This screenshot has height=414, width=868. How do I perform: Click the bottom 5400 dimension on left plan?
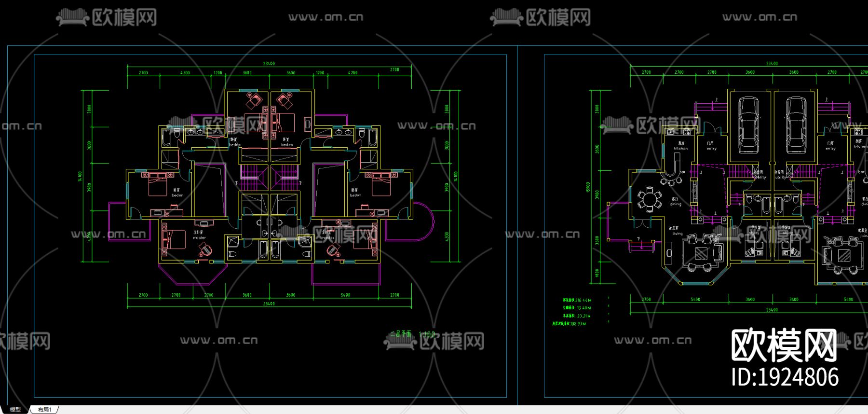[345, 295]
